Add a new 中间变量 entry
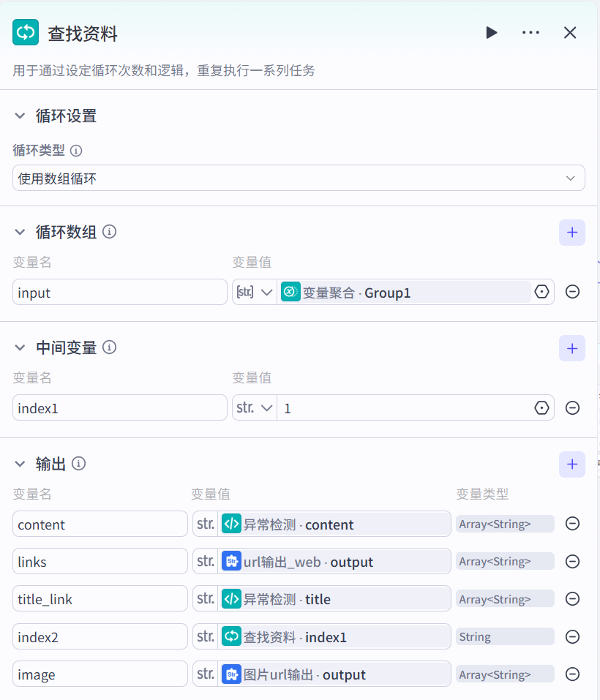Viewport: 600px width, 700px height. 571,348
